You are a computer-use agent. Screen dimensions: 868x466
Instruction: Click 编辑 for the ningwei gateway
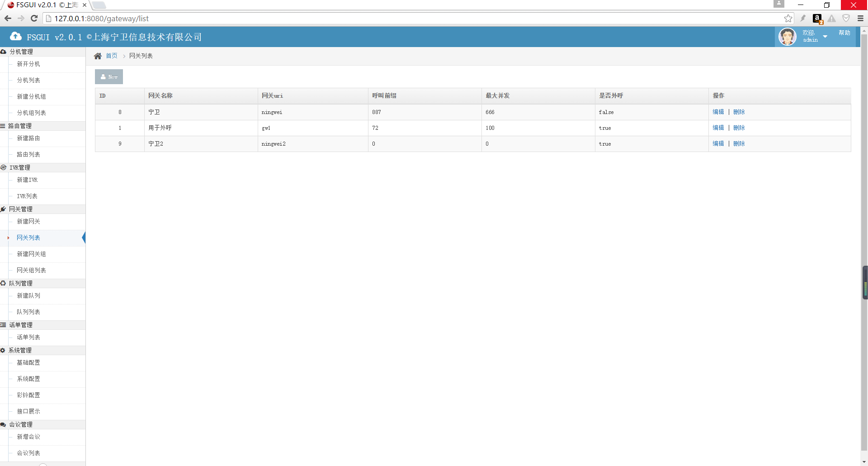pyautogui.click(x=718, y=112)
